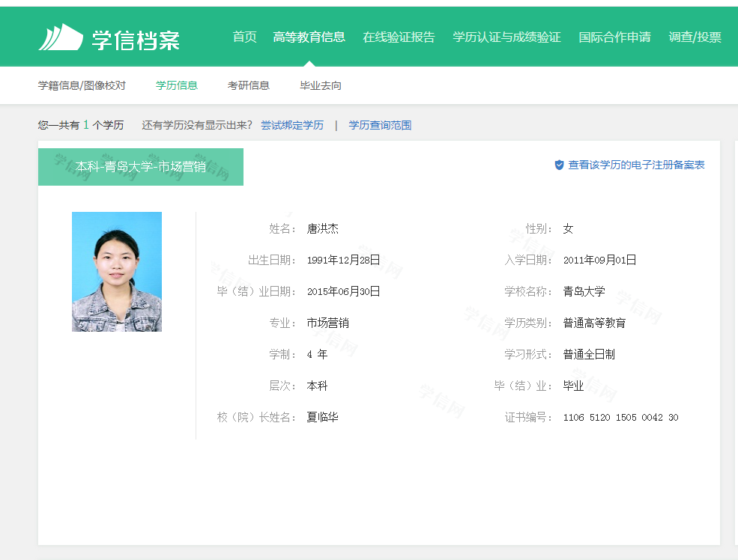The image size is (738, 560).
Task: View 查看该学历的电子注册备案表 link
Action: 636,165
